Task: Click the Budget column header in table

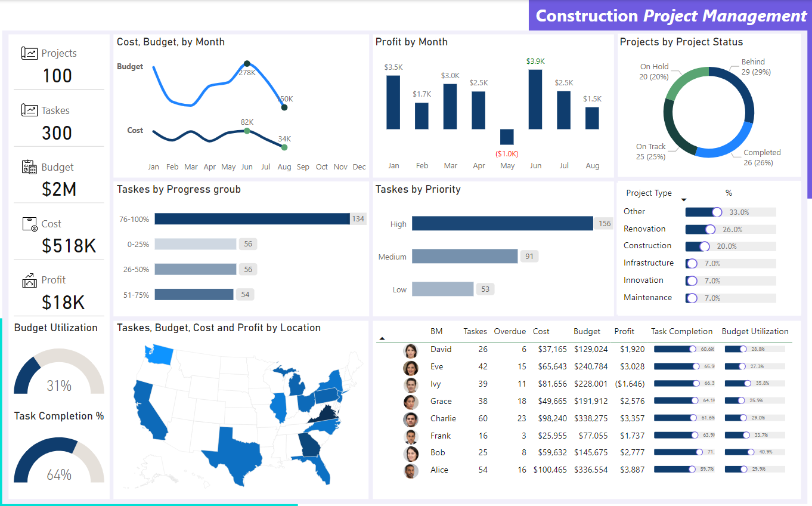Action: click(587, 331)
